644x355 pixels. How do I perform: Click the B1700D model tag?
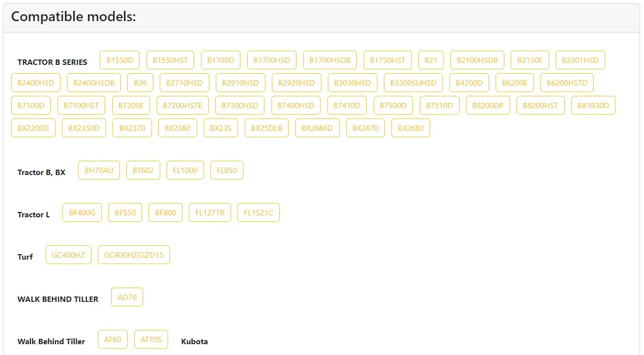221,60
